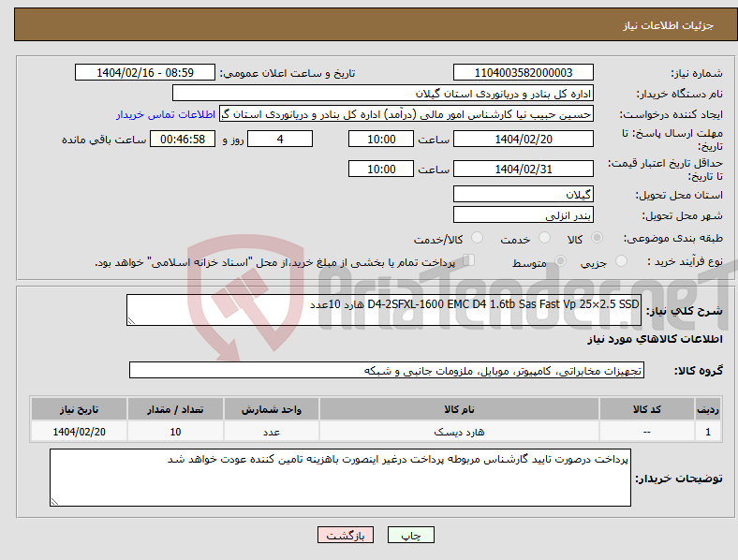Click the response deadline date 1404/02/20 field
Image resolution: width=738 pixels, height=560 pixels.
pyautogui.click(x=523, y=139)
